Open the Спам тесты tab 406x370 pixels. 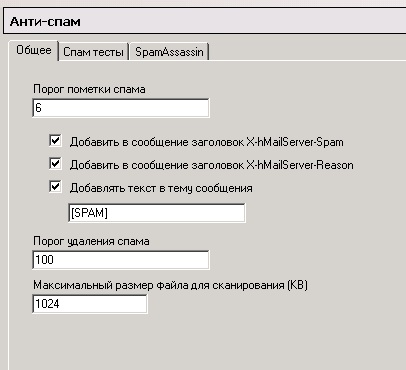tap(93, 52)
